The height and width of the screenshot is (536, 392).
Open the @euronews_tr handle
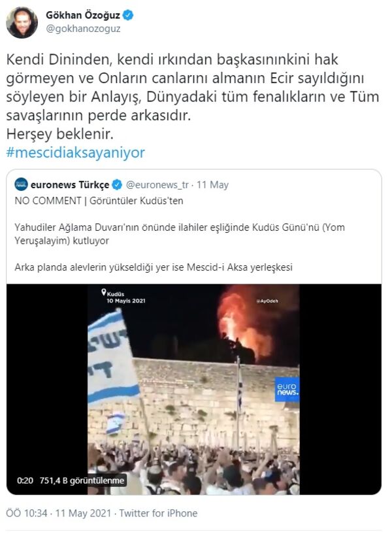(x=157, y=185)
